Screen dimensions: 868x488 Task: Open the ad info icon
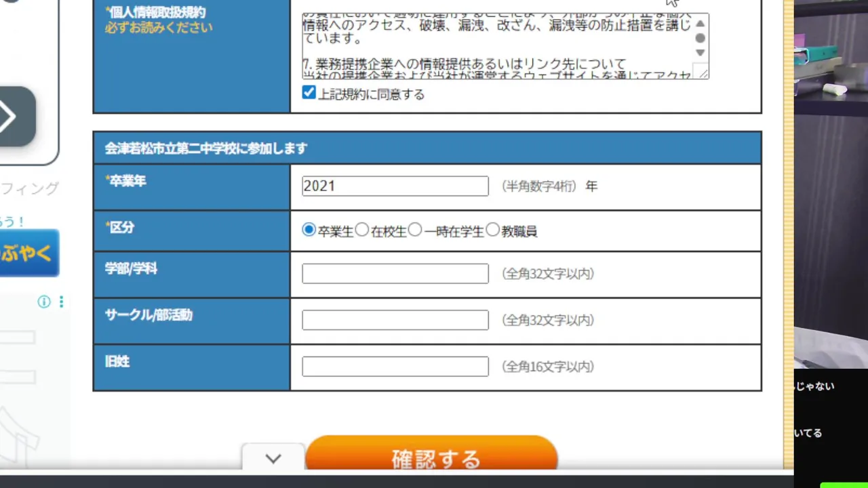tap(44, 302)
